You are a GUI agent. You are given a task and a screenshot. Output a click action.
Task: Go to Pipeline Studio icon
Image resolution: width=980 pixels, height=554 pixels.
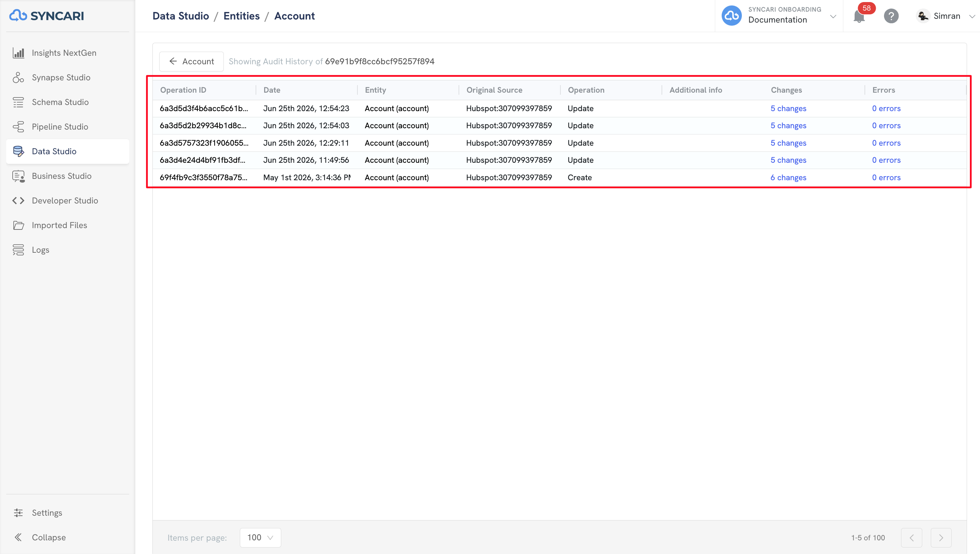click(x=18, y=127)
